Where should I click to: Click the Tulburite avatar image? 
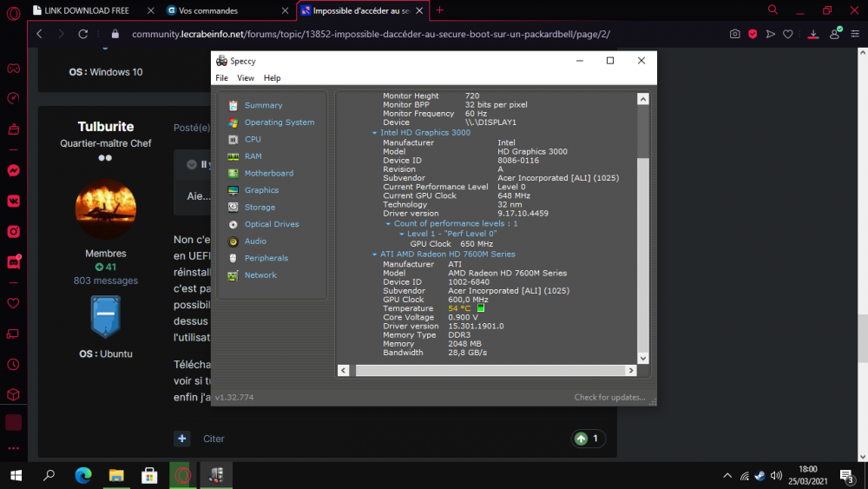tap(105, 209)
